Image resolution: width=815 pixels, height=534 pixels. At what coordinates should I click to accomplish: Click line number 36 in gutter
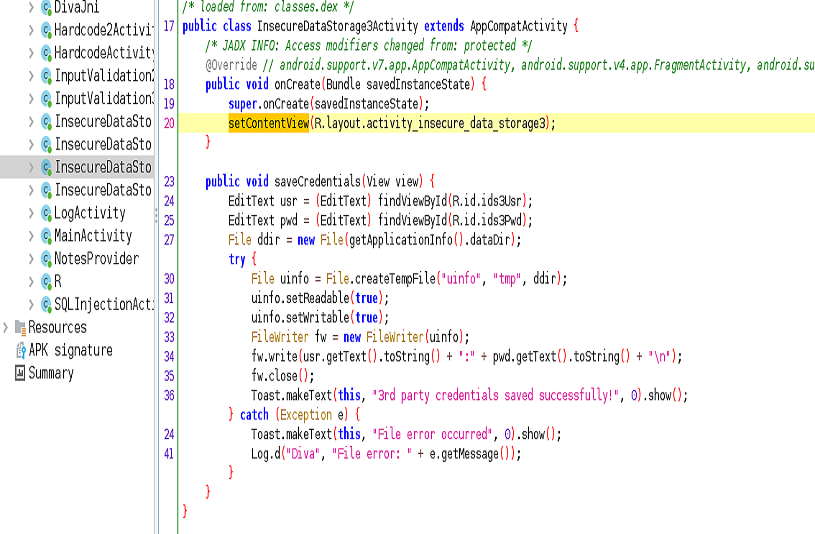169,396
